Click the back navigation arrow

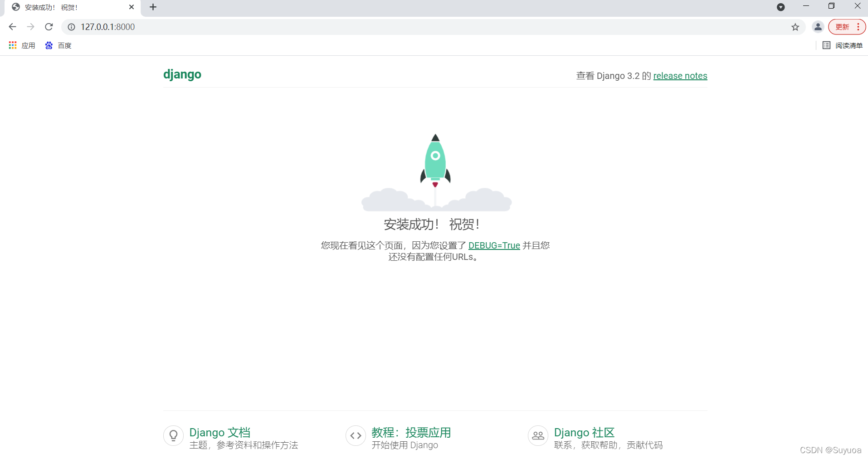(12, 27)
